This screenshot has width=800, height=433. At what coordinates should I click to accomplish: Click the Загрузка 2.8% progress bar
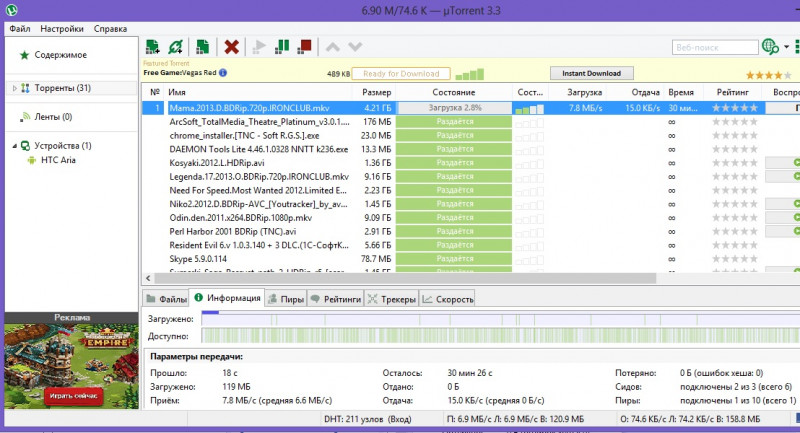click(455, 108)
